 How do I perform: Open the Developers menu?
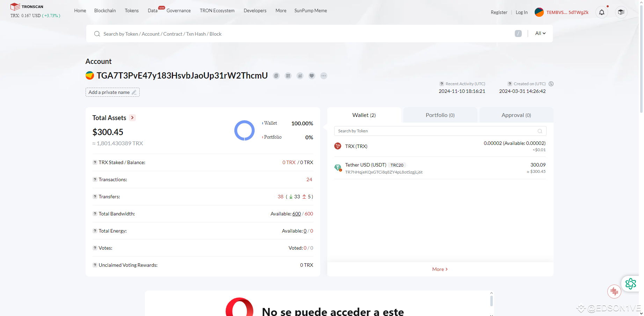point(255,10)
